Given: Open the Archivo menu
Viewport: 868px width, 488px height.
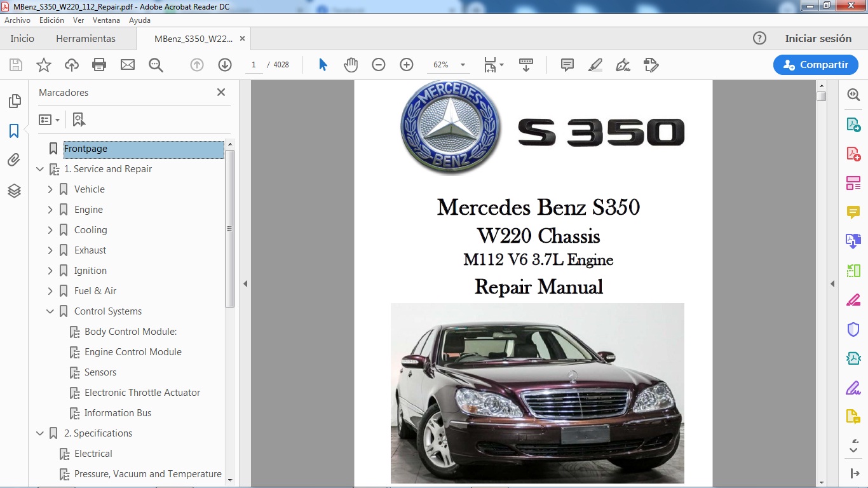Looking at the screenshot, I should [17, 20].
